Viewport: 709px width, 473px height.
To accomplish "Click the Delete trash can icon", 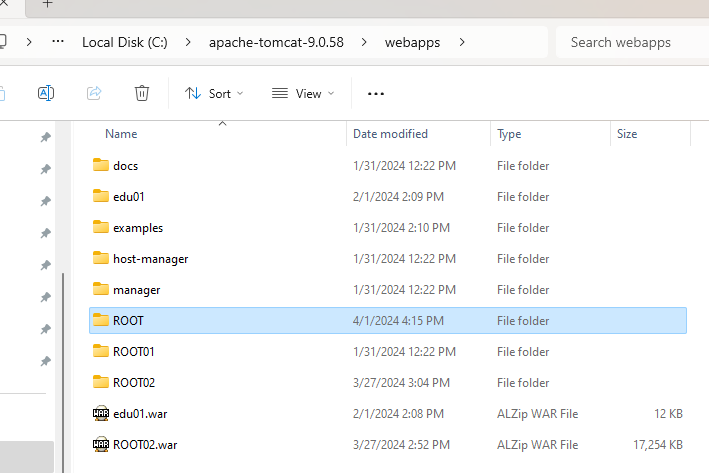I will point(142,93).
